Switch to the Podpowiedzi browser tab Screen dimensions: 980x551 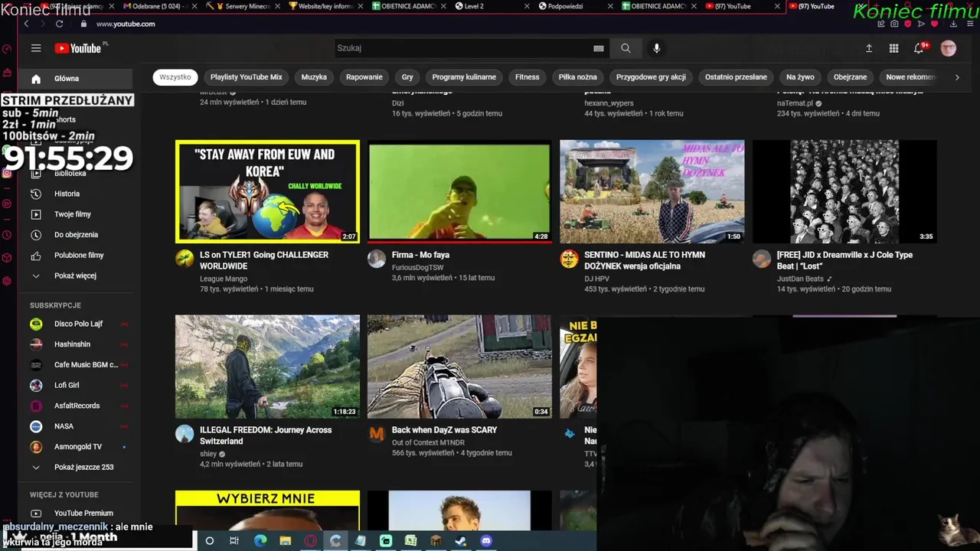[x=574, y=6]
